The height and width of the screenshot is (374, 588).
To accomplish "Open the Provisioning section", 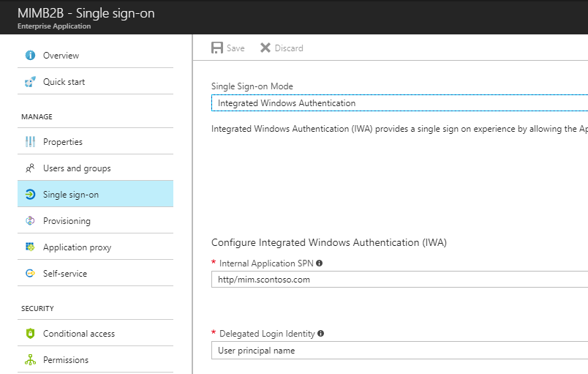I will tap(95, 220).
